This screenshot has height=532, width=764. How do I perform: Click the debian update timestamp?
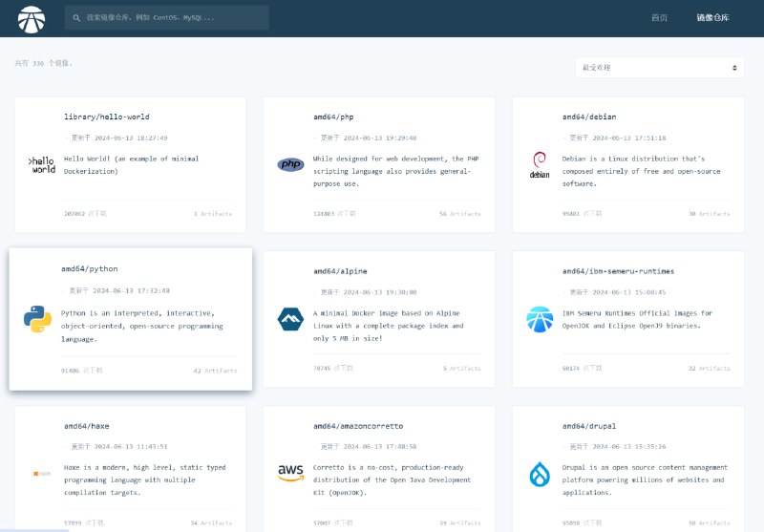(617, 138)
